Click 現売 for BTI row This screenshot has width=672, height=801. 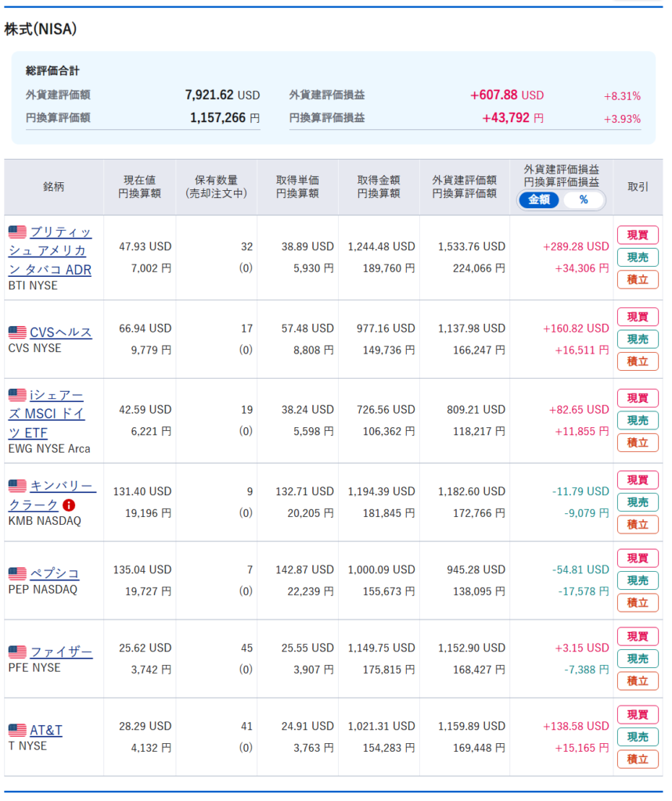tap(638, 257)
